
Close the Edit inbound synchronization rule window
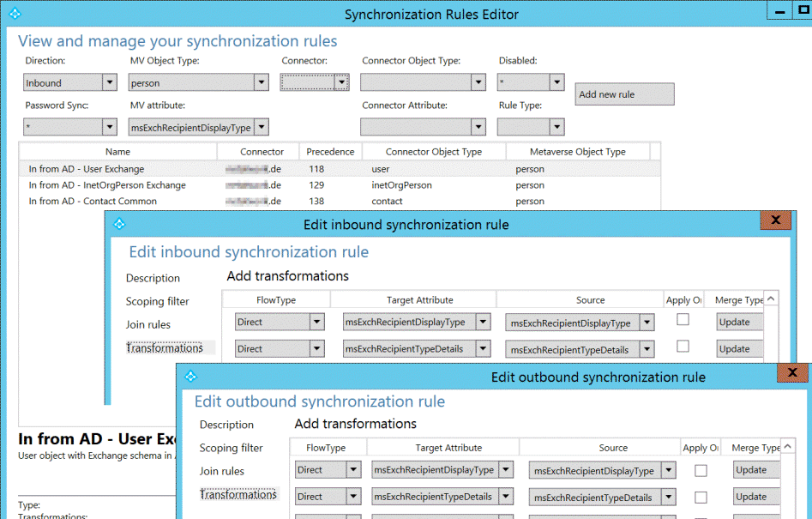(x=775, y=220)
